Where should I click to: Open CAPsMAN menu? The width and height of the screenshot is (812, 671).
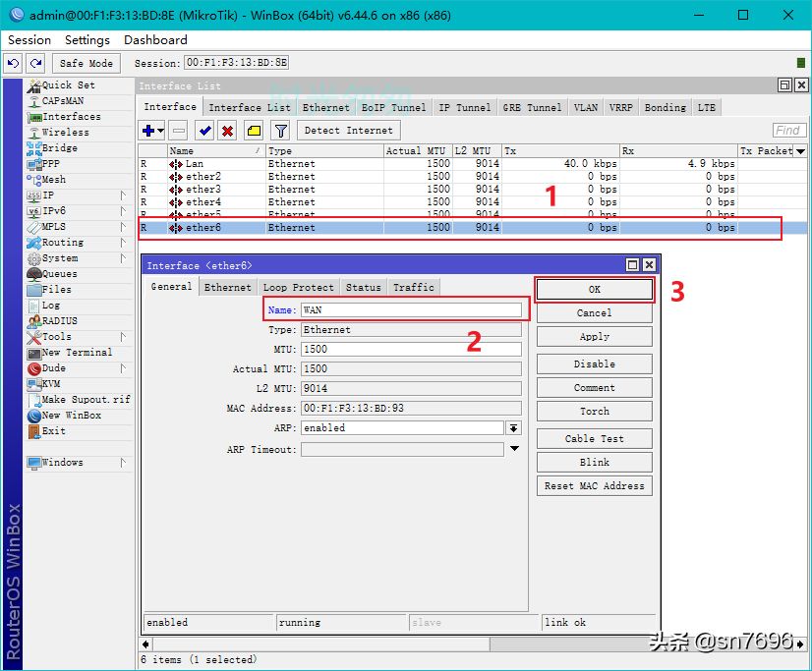pos(62,101)
